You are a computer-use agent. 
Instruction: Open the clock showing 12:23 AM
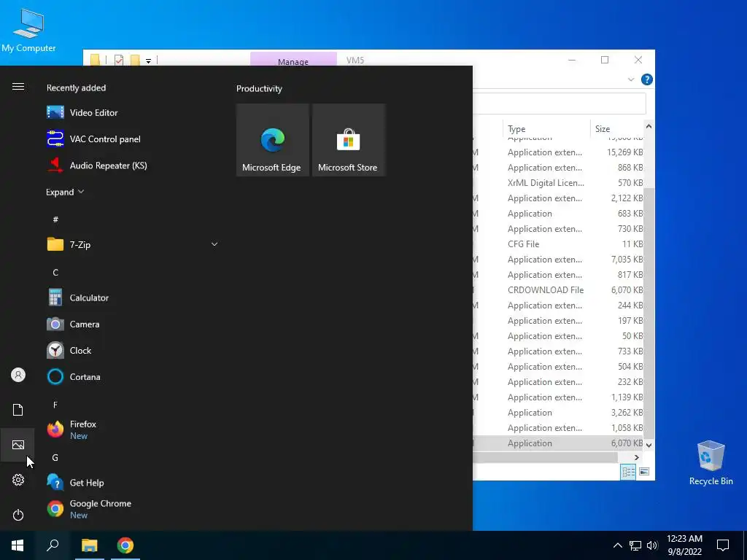tap(684, 545)
